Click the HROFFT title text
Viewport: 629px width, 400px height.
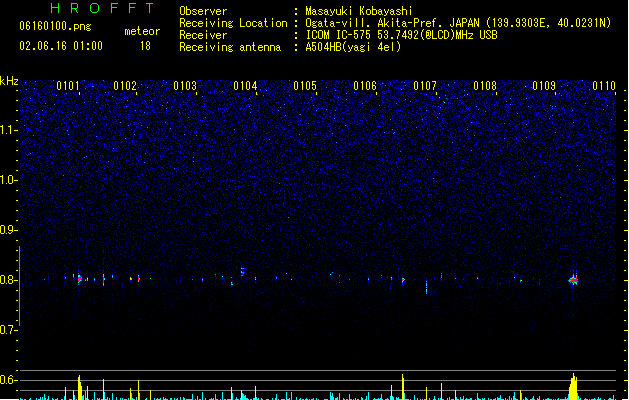click(102, 8)
